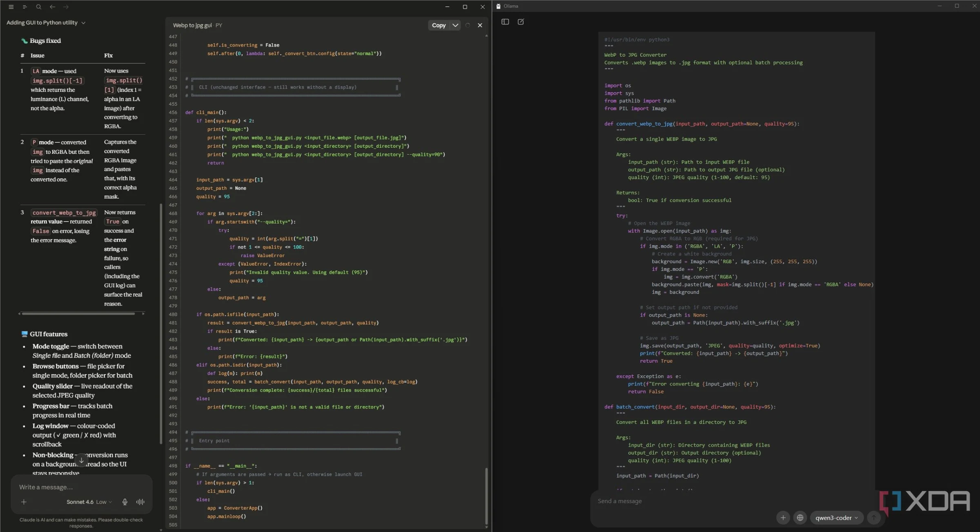Click the 'Write a message...' input in Claude

coord(81,487)
